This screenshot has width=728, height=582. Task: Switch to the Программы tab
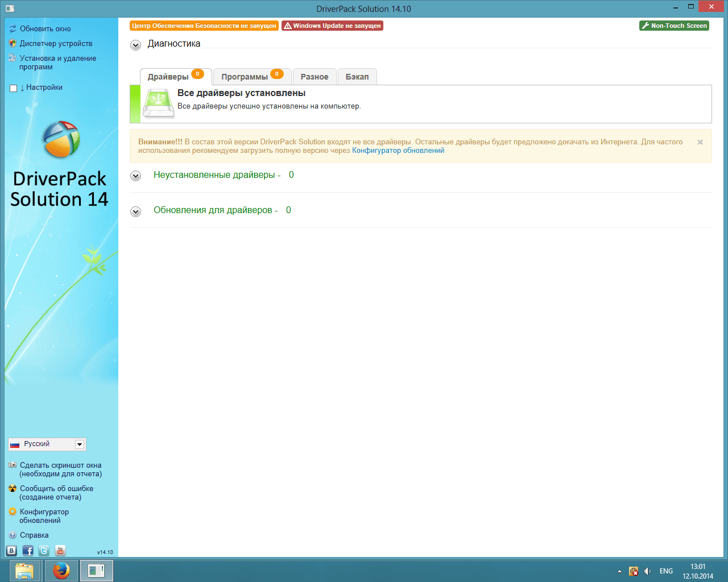point(253,77)
